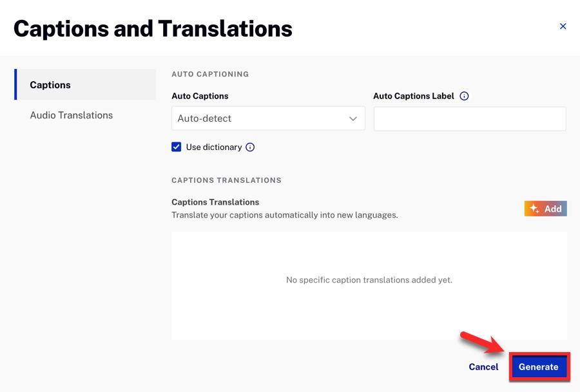Click the AUTO CAPTIONING section header
The image size is (580, 392).
tap(210, 74)
